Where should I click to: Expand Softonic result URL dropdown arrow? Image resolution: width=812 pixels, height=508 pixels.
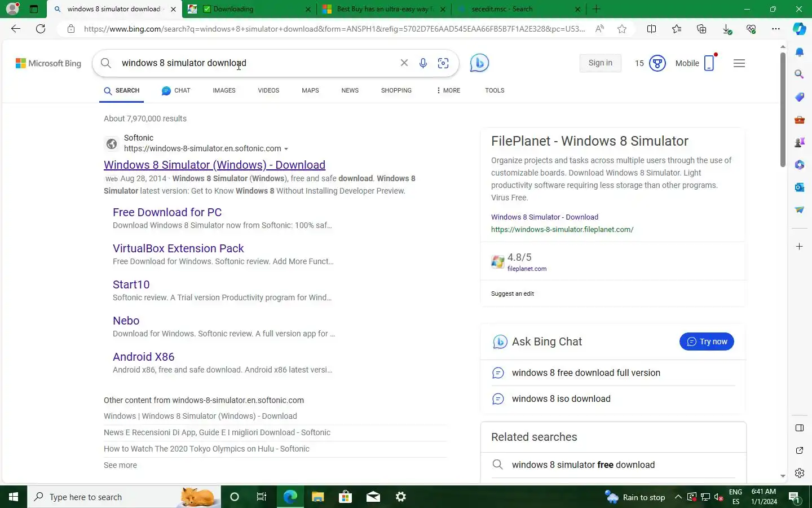click(x=286, y=149)
